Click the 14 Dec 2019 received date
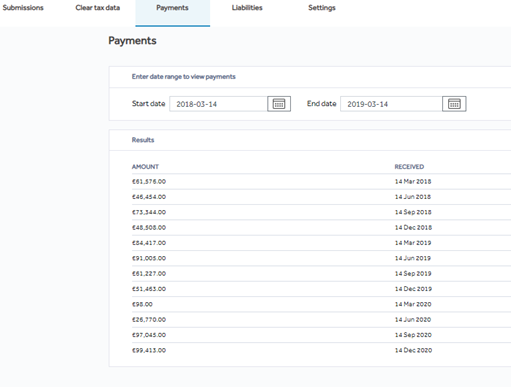Viewport: 511px width, 387px height. coord(413,289)
